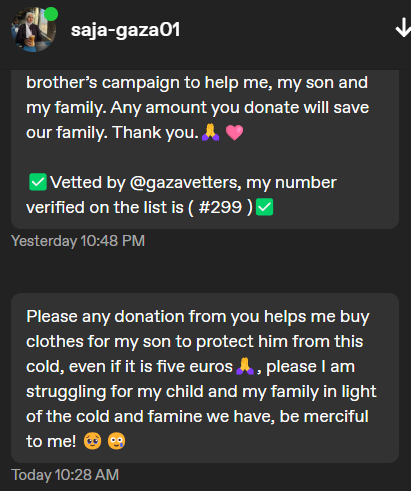The image size is (411, 491).
Task: Click the saja-gaza01 username header
Action: 125,30
